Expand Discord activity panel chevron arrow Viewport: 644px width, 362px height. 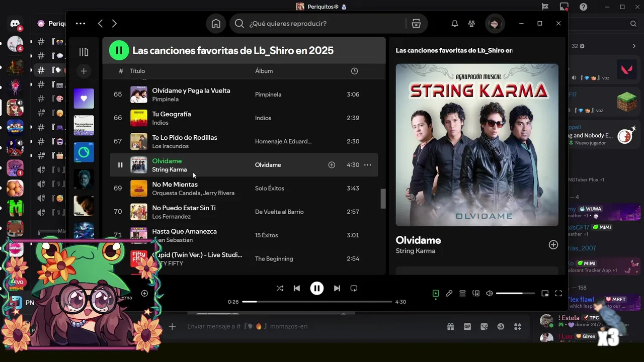click(x=634, y=46)
